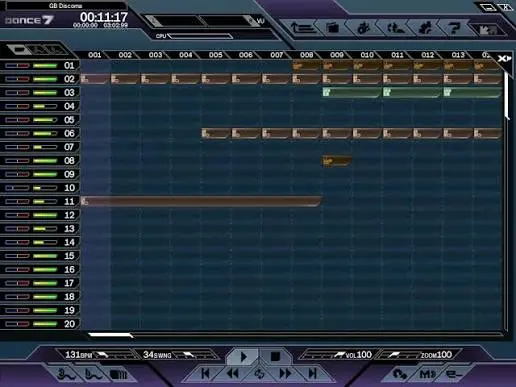516x387 pixels.
Task: Rewind with the double left arrow button
Action: [232, 373]
